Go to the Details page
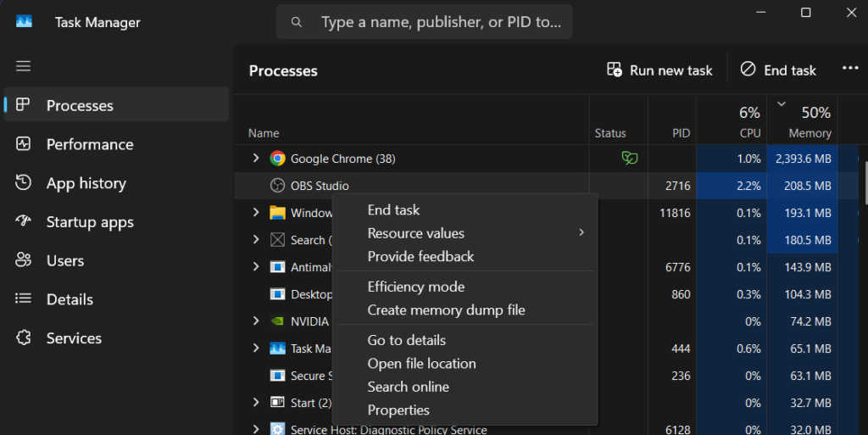The width and height of the screenshot is (868, 435). 116,298
